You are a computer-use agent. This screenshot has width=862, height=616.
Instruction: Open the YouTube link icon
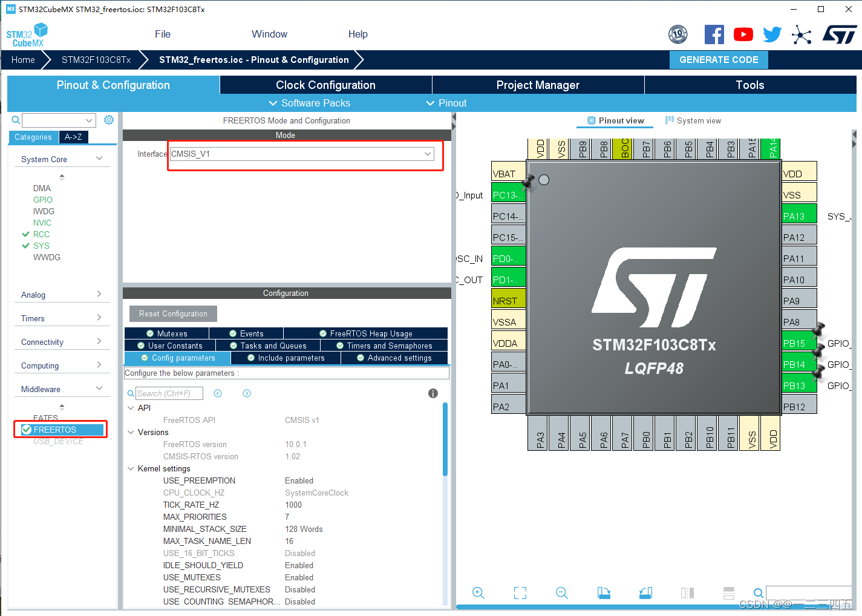(x=743, y=34)
